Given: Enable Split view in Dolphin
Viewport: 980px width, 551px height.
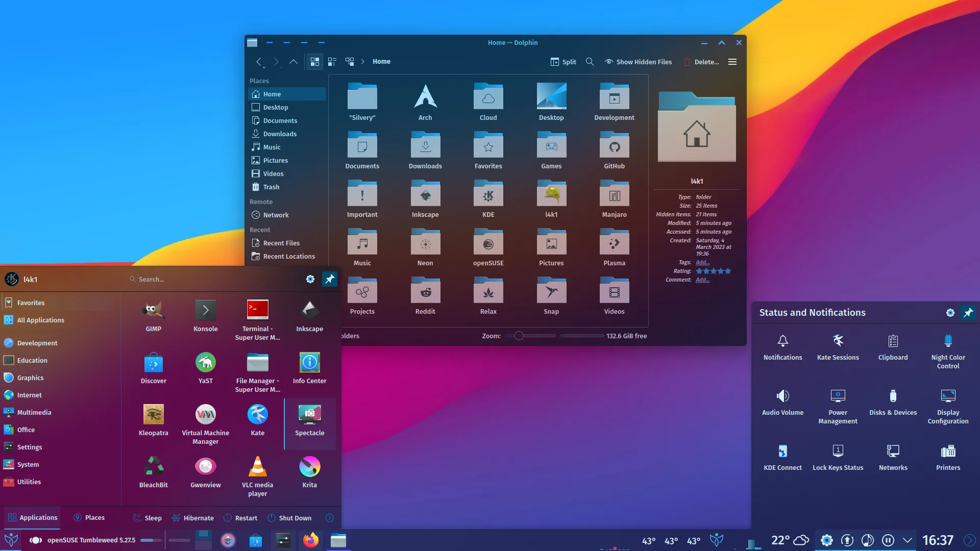Looking at the screenshot, I should 563,61.
